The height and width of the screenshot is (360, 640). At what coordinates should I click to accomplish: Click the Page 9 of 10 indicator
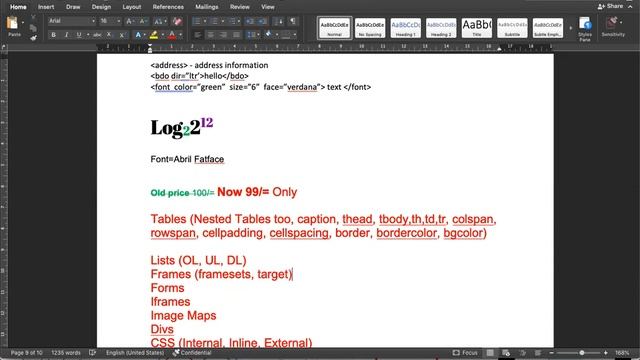pos(27,353)
